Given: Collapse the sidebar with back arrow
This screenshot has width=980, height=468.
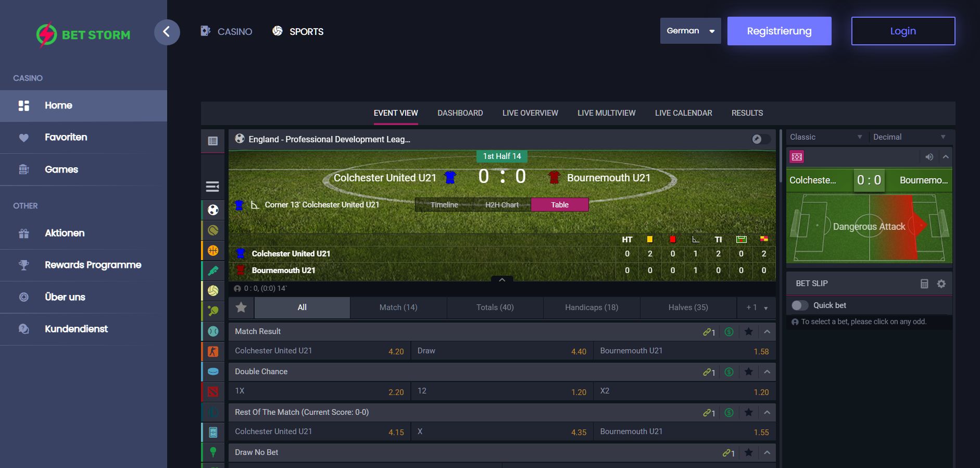Looking at the screenshot, I should (x=167, y=32).
